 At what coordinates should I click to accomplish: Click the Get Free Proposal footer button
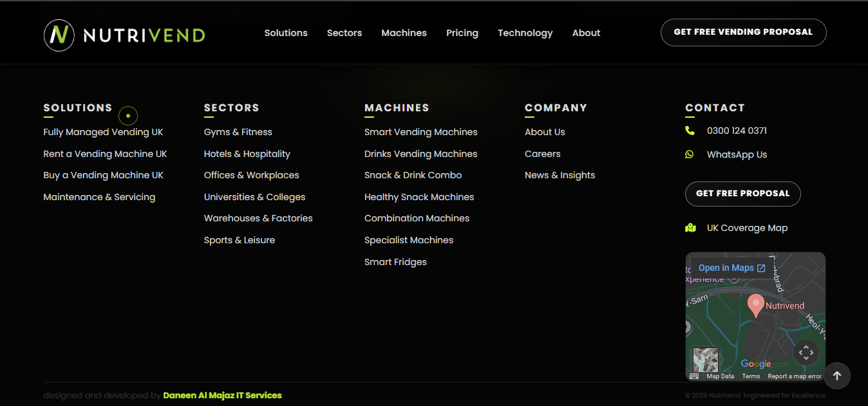742,194
